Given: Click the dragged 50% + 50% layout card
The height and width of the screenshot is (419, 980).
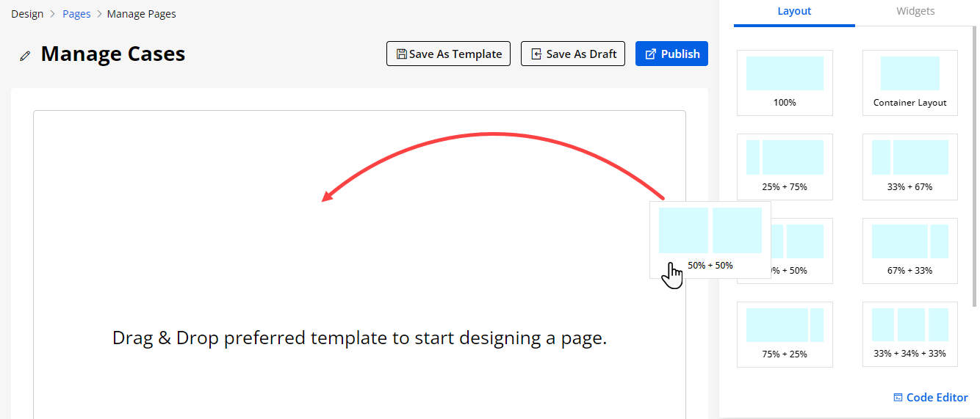Looking at the screenshot, I should [x=710, y=239].
